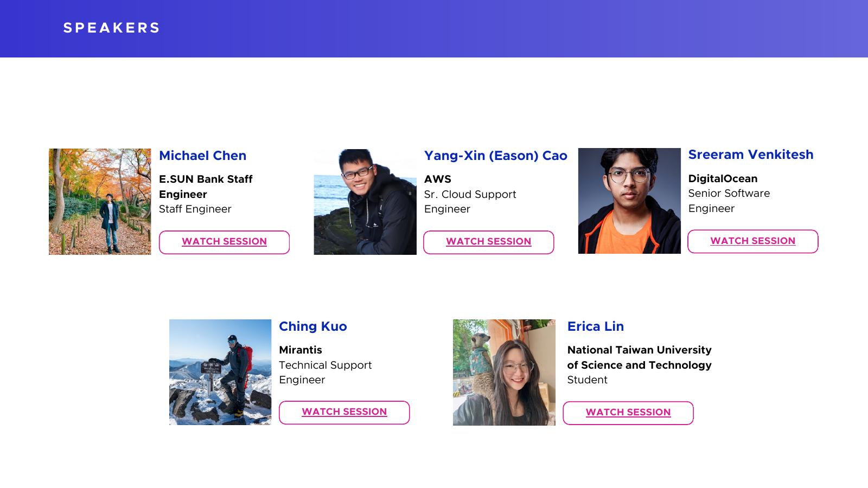Select the Yang-Xin (Eason) Cao name
The width and height of the screenshot is (868, 488).
pyautogui.click(x=495, y=156)
